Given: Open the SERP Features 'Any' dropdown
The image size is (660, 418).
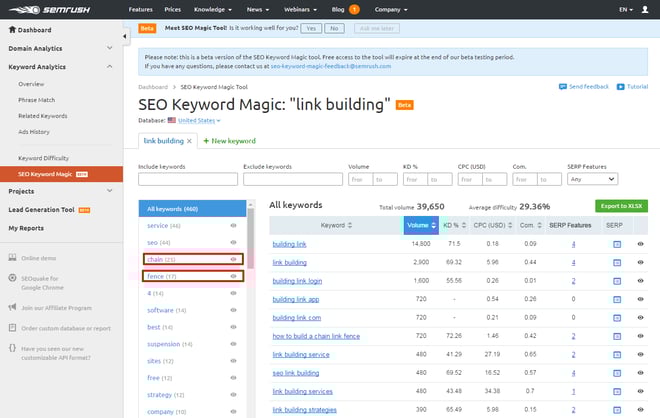Looking at the screenshot, I should pos(591,179).
